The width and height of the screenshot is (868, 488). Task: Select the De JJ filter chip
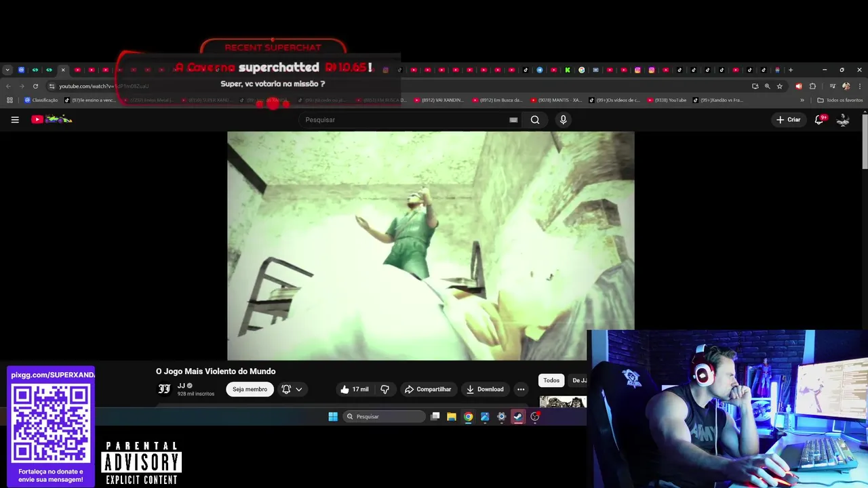pyautogui.click(x=578, y=380)
